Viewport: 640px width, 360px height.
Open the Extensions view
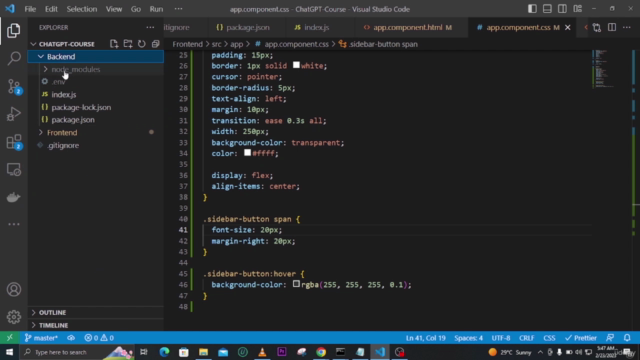(x=14, y=142)
